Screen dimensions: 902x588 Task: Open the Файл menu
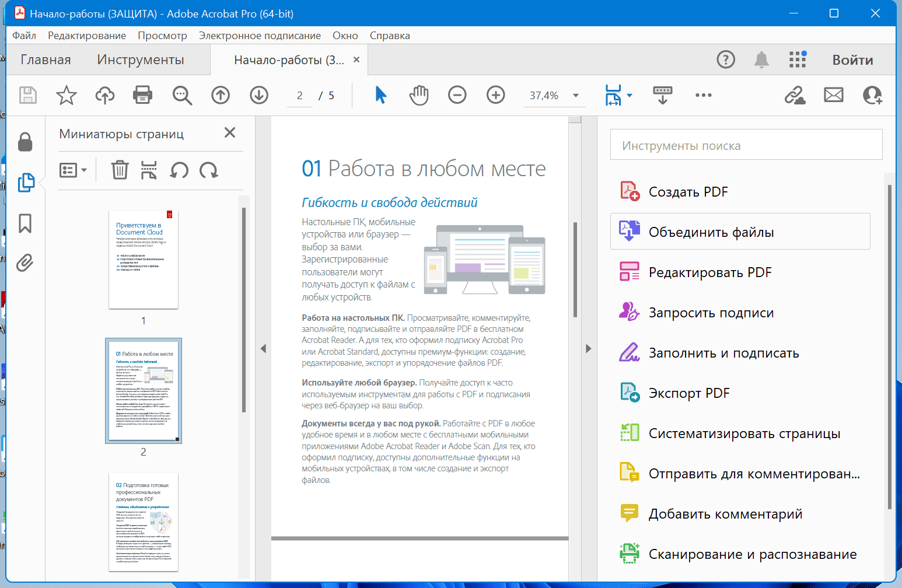[24, 36]
